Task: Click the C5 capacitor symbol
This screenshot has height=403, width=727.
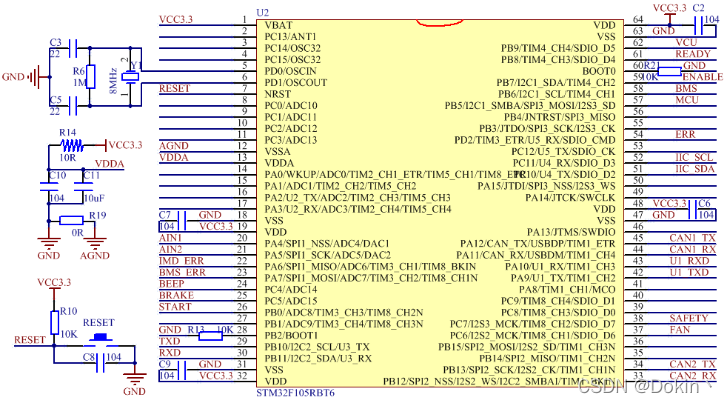Action: (x=73, y=106)
